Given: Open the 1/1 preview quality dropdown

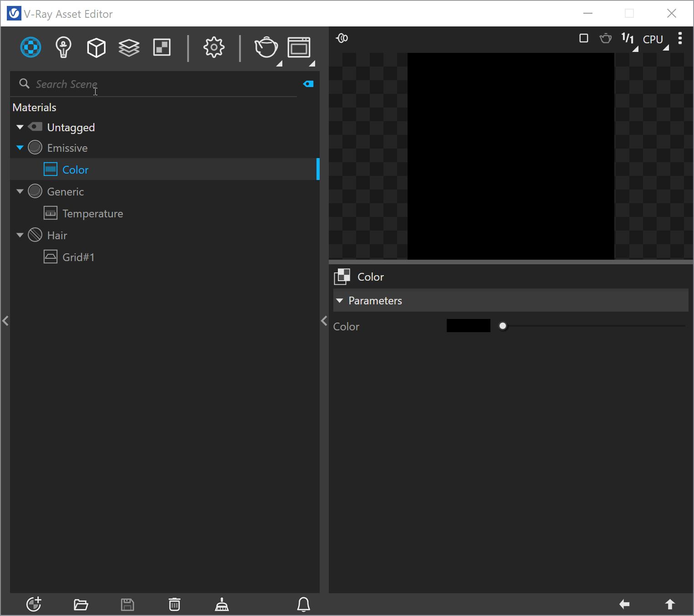Looking at the screenshot, I should [629, 40].
